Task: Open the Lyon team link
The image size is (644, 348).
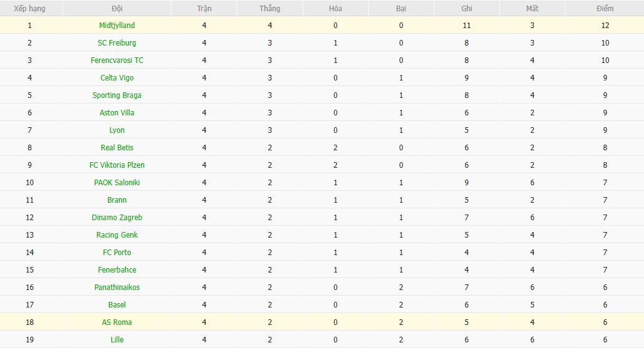Action: coord(117,130)
